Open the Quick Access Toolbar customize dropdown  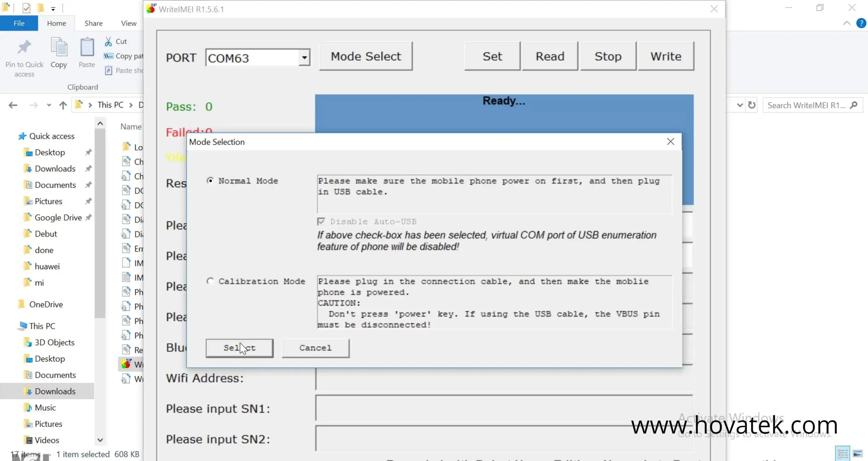coord(53,8)
